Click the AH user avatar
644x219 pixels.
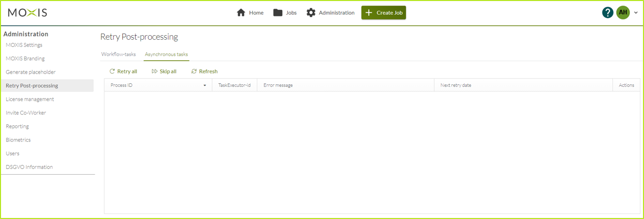(623, 13)
